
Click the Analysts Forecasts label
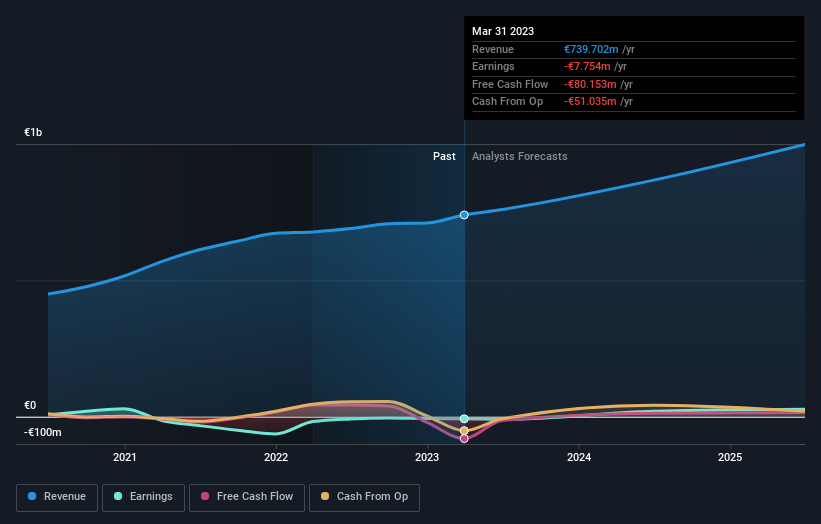519,157
